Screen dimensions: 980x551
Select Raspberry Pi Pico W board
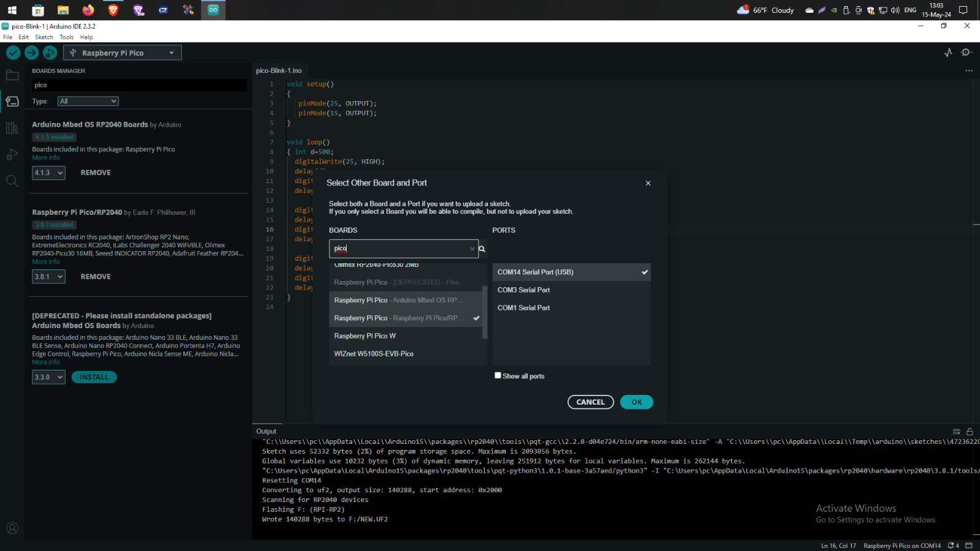coord(406,335)
